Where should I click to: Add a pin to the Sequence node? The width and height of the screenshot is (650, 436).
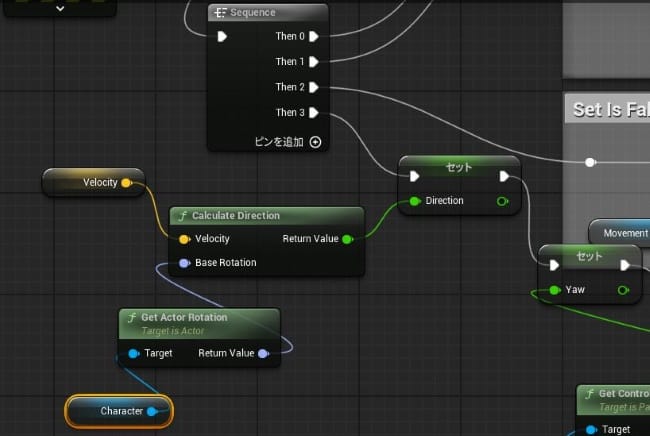315,142
